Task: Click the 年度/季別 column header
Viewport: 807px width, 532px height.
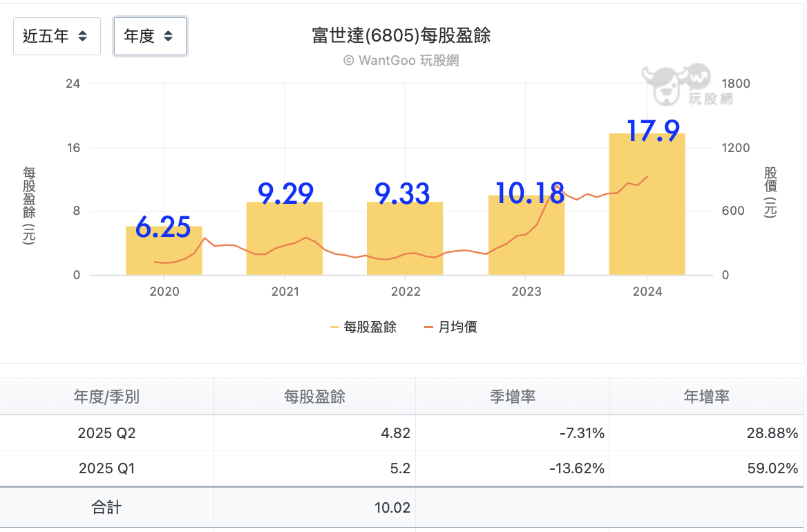Action: click(106, 397)
